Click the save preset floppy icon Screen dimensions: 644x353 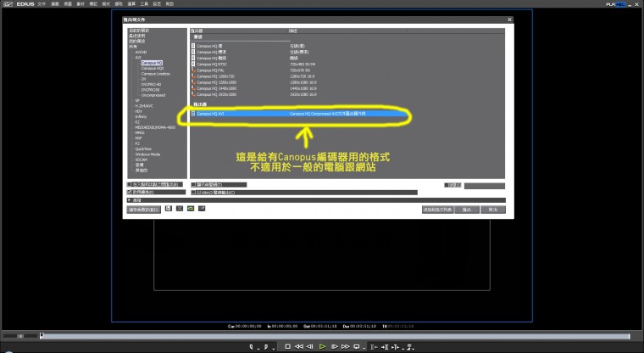[x=169, y=209]
